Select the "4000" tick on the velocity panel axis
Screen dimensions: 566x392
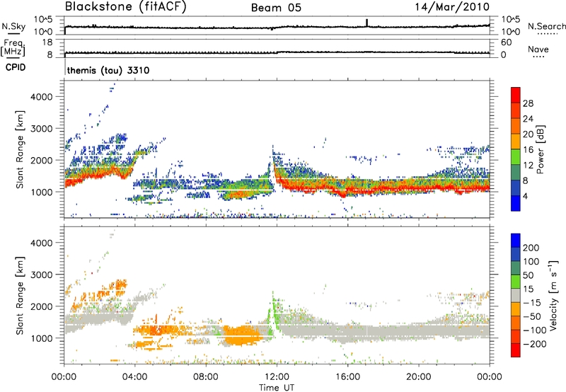pos(42,243)
